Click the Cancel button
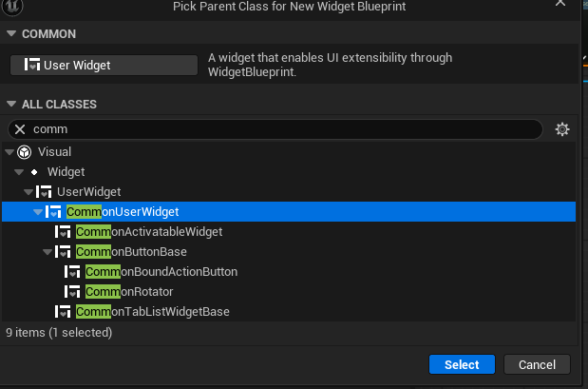The image size is (588, 389). point(537,364)
